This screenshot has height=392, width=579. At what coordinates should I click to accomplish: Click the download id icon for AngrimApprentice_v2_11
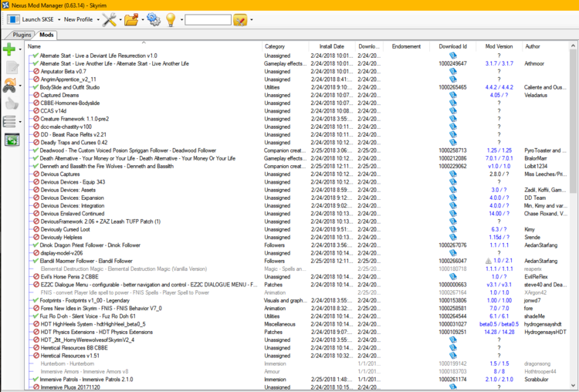[452, 79]
